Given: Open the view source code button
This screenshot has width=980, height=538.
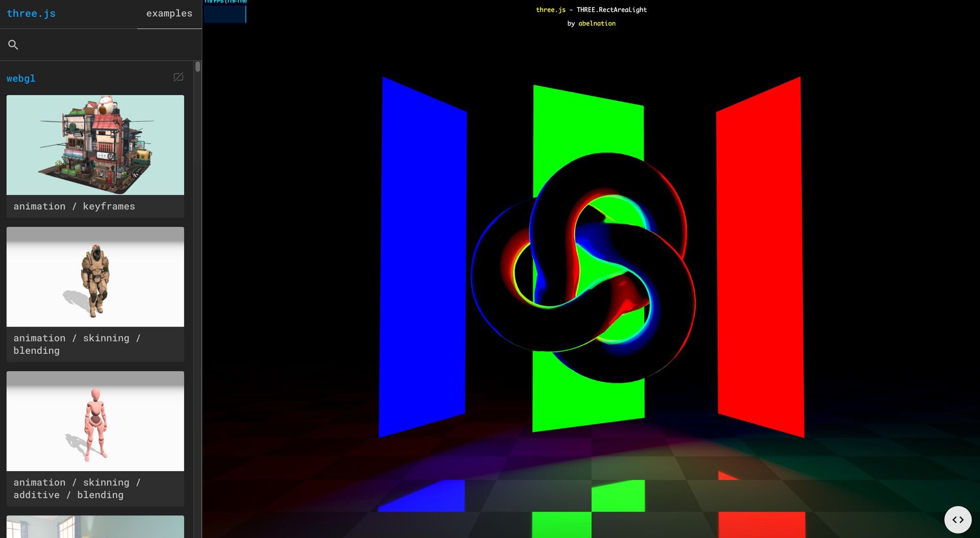Looking at the screenshot, I should [958, 520].
